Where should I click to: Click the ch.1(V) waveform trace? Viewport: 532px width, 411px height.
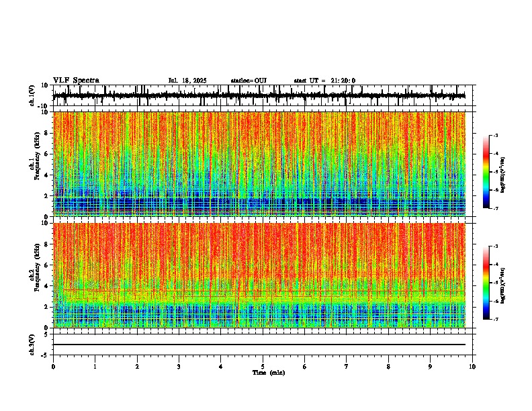[259, 95]
